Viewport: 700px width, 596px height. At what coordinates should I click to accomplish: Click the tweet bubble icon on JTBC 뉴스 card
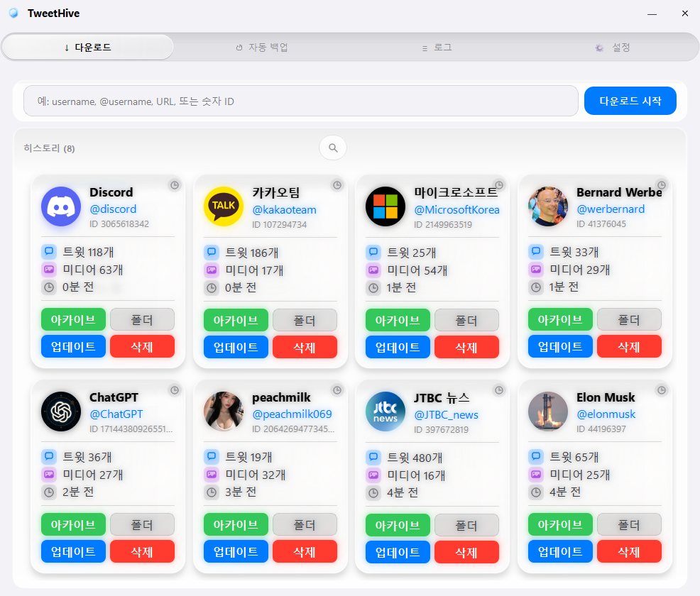pyautogui.click(x=373, y=457)
